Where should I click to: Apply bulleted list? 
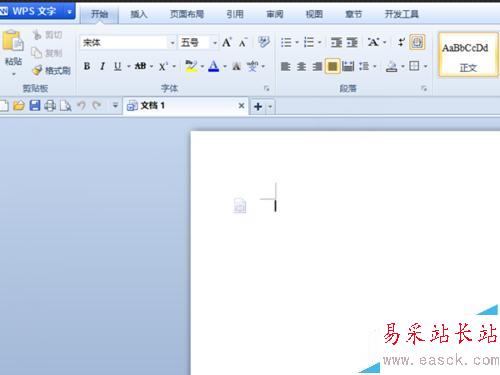coord(286,42)
